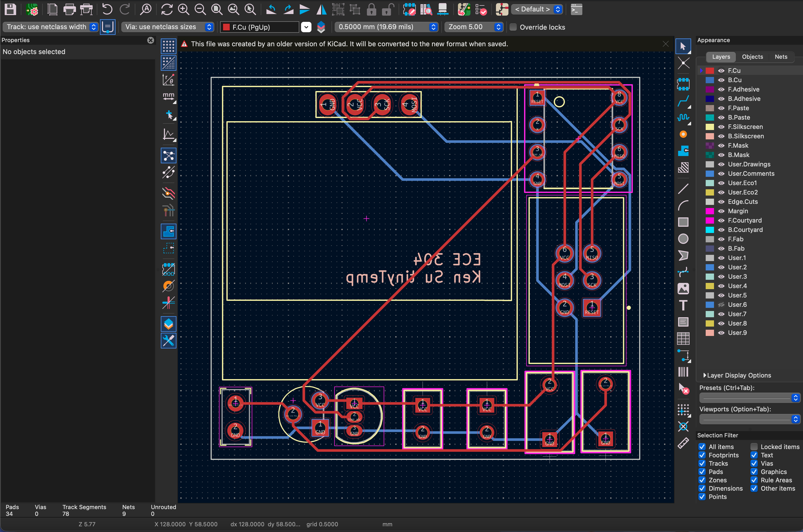Open Zoom 5.00 dropdown
803x532 pixels.
(x=474, y=27)
